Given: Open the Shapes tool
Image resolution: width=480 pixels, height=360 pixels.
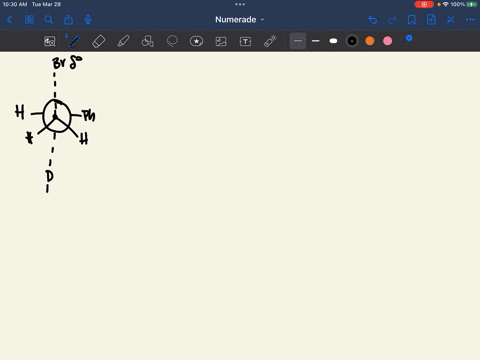Looking at the screenshot, I should [148, 41].
